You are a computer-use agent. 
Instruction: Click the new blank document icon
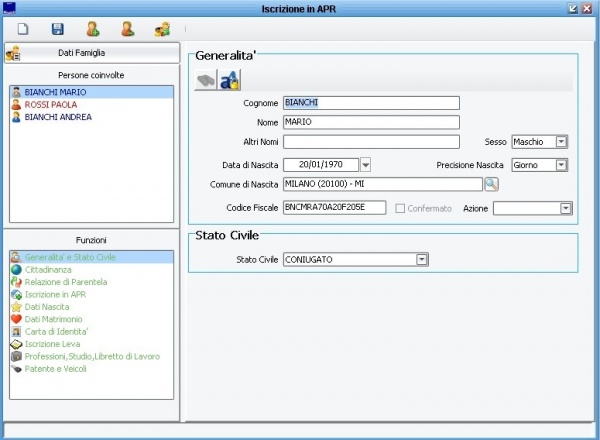coord(23,29)
